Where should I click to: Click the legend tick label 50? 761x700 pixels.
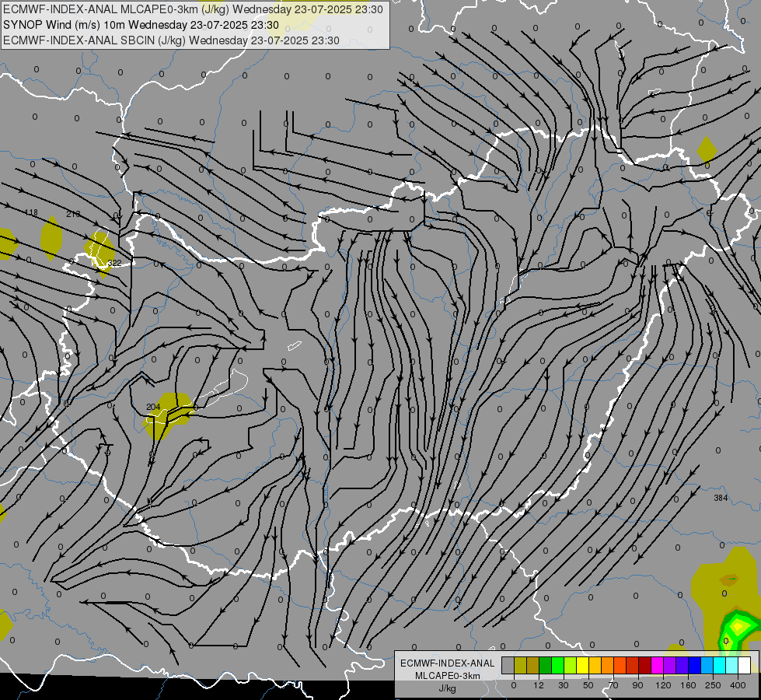pyautogui.click(x=588, y=685)
